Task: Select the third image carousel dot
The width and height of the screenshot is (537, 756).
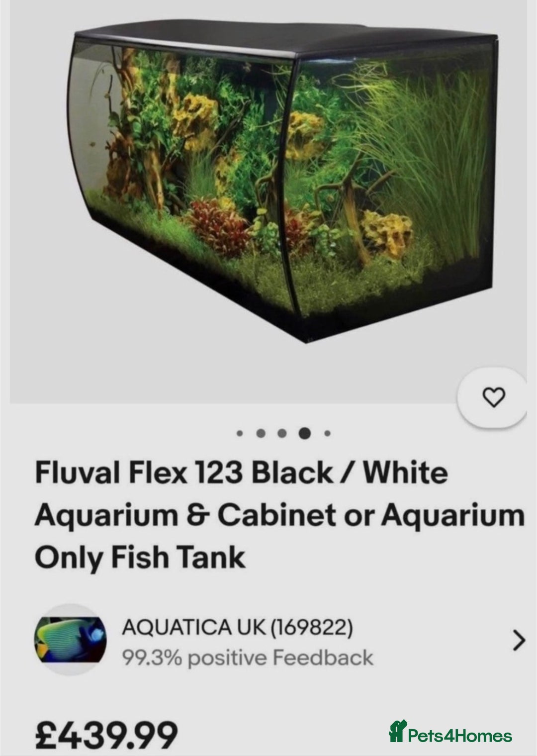Action: pyautogui.click(x=282, y=433)
